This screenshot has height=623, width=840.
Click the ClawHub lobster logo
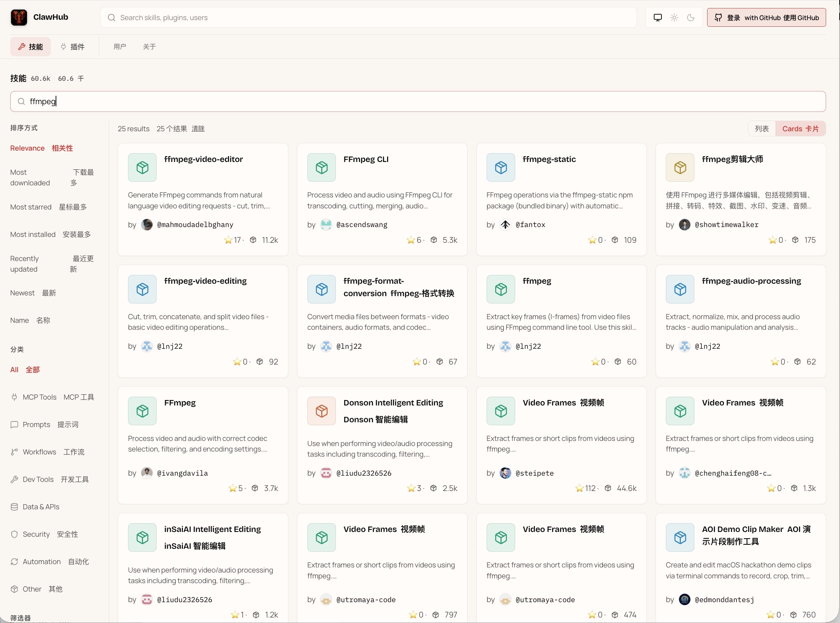click(19, 17)
